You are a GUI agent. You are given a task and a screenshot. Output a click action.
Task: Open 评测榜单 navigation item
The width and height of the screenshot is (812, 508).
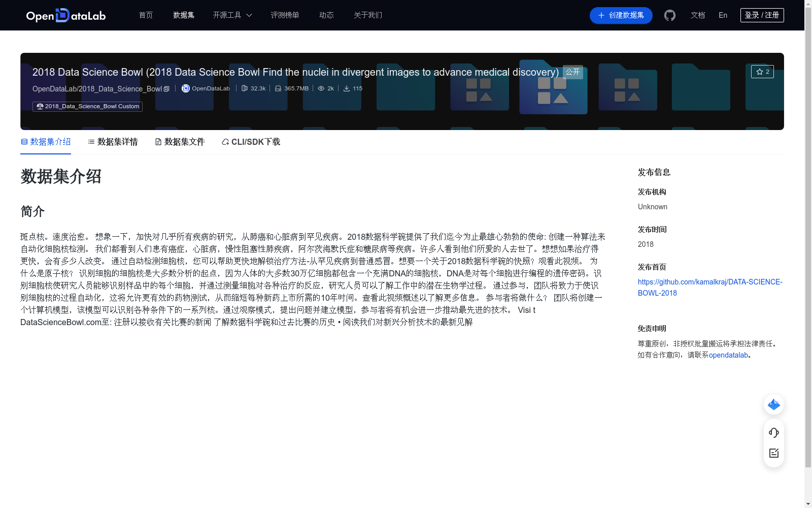[x=285, y=15]
